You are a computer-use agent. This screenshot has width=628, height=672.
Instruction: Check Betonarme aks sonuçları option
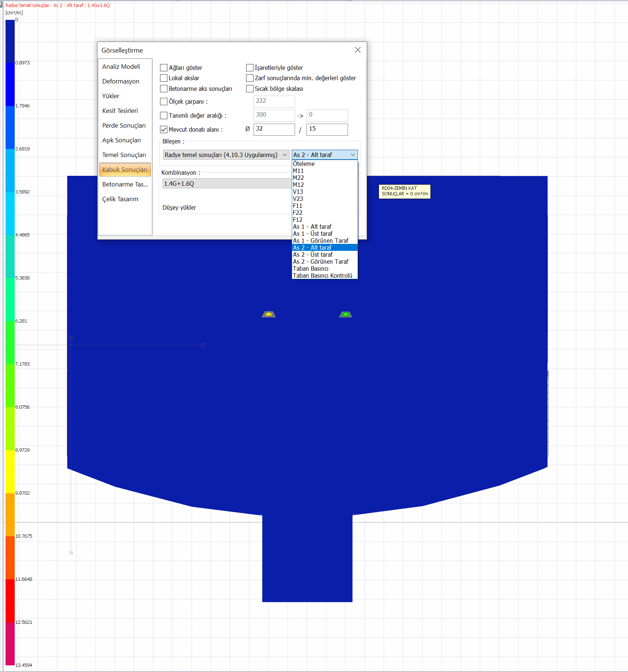click(x=164, y=89)
